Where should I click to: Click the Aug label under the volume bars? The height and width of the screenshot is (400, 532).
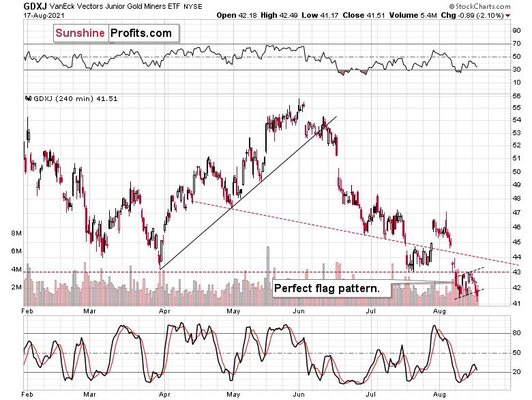(439, 311)
